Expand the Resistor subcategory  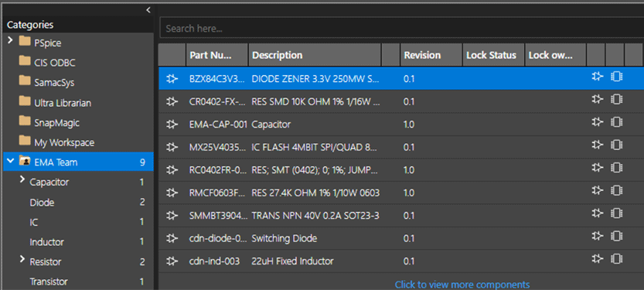22,260
